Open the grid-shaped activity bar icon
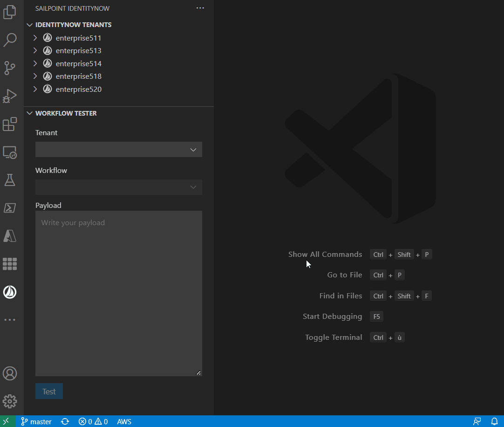Screen dimensions: 504x427 tap(10, 264)
